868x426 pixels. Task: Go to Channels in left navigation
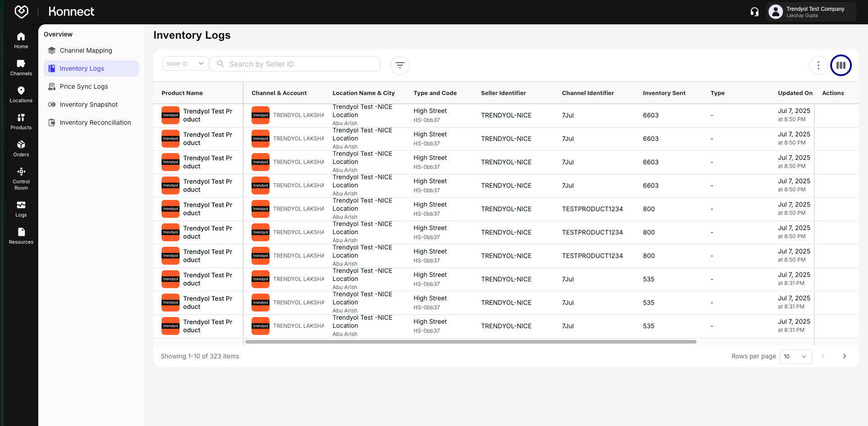21,68
